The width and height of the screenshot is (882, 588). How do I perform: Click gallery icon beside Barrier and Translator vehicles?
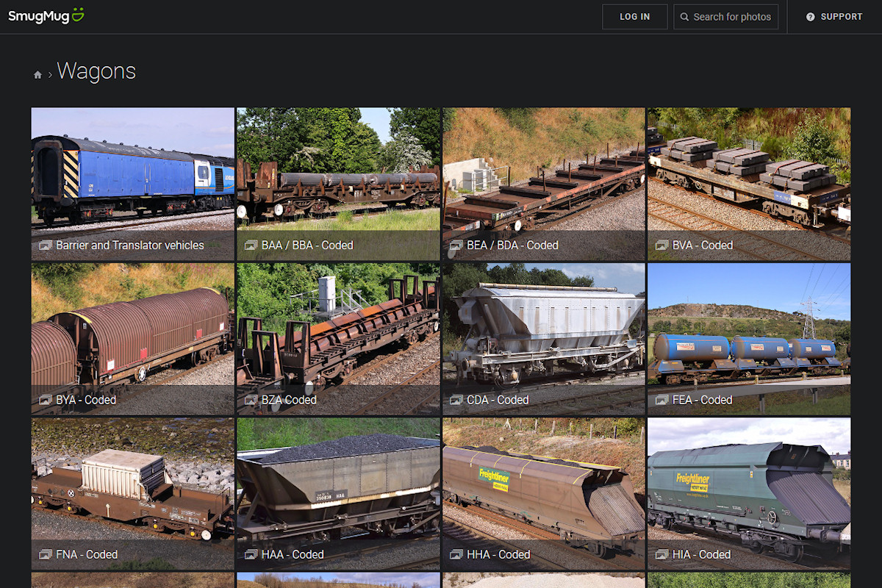(46, 245)
